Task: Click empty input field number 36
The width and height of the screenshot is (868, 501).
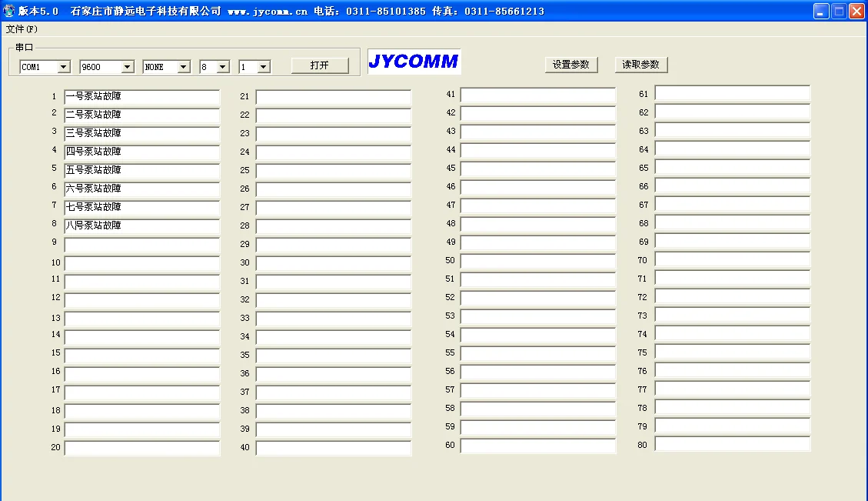Action: pos(333,374)
